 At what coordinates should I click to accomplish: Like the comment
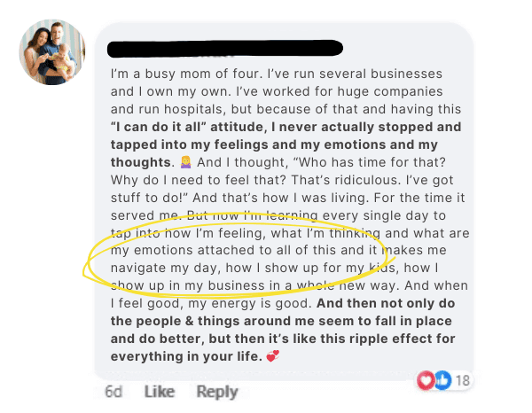point(160,392)
